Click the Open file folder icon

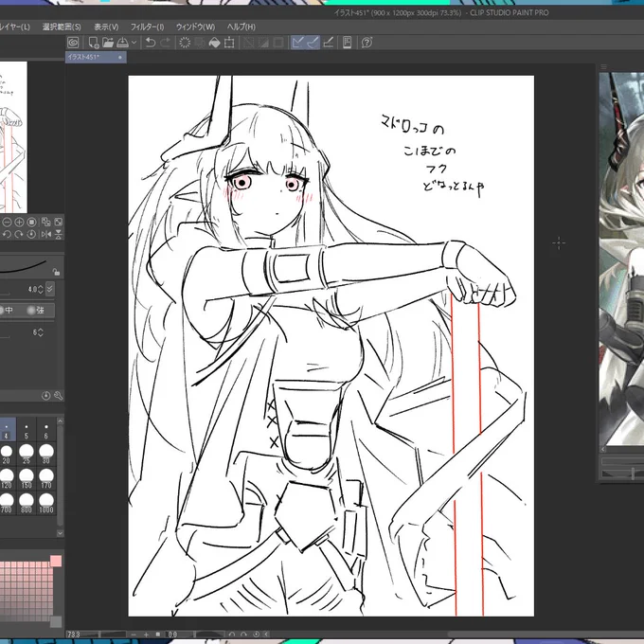[108, 43]
